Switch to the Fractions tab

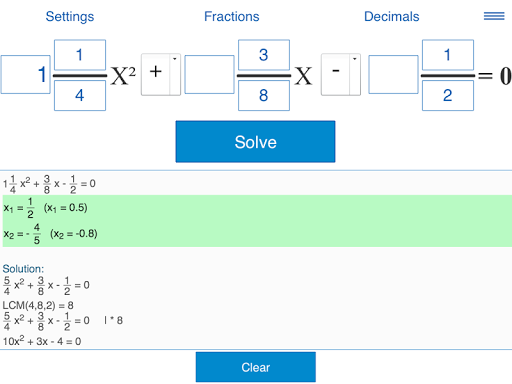[x=232, y=16]
